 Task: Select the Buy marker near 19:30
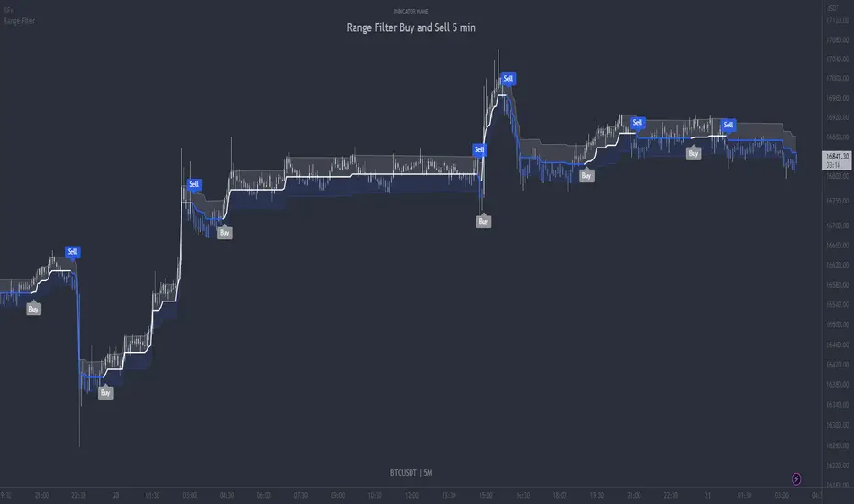click(586, 175)
